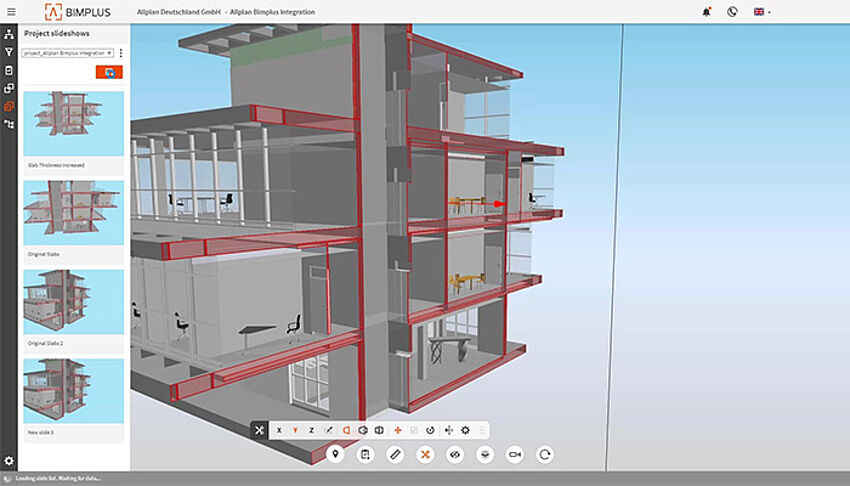Image resolution: width=850 pixels, height=486 pixels.
Task: Open the filter funnel panel in sidebar
Action: 9,52
